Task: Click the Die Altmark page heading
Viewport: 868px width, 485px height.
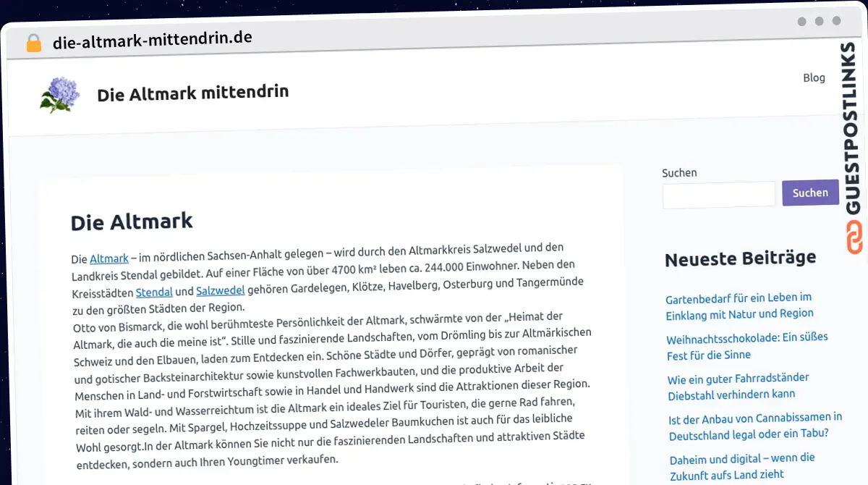Action: coord(132,222)
